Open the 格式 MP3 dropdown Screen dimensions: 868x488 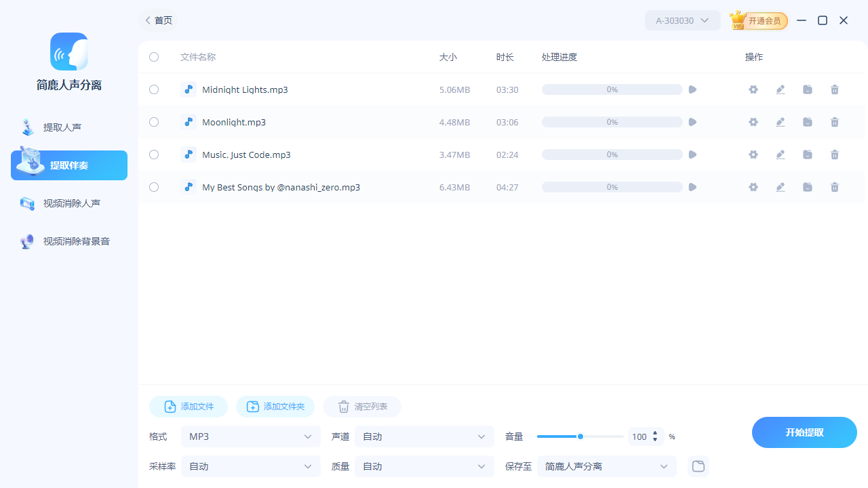click(250, 436)
